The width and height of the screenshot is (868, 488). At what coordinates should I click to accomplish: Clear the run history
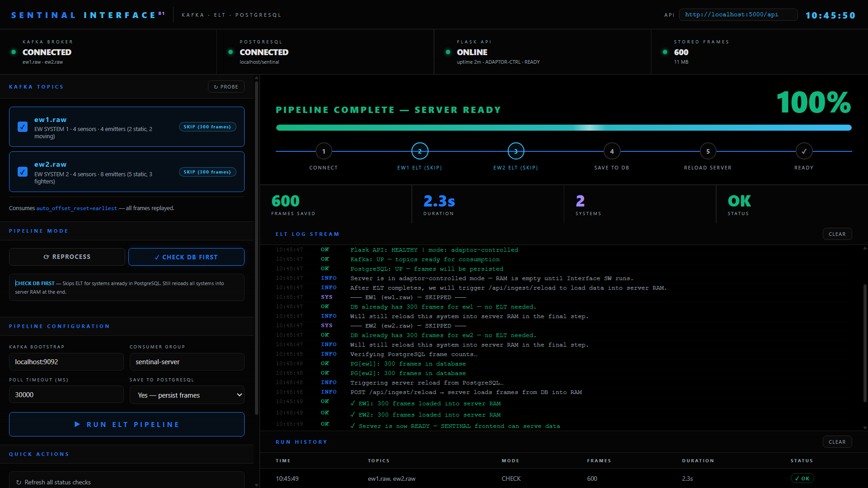point(837,442)
